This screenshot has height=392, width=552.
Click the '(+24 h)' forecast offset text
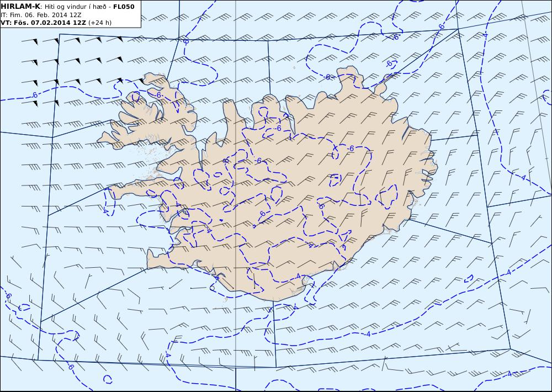(99, 23)
